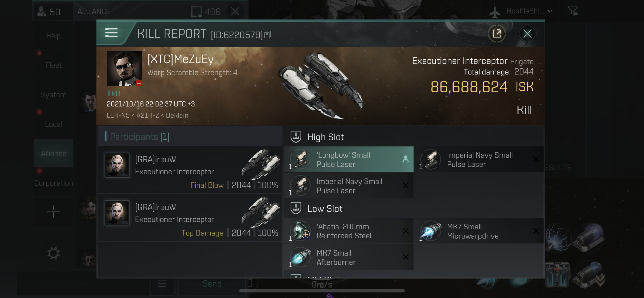The width and height of the screenshot is (644, 298).
Task: Share the kill report externally
Action: coord(497,33)
